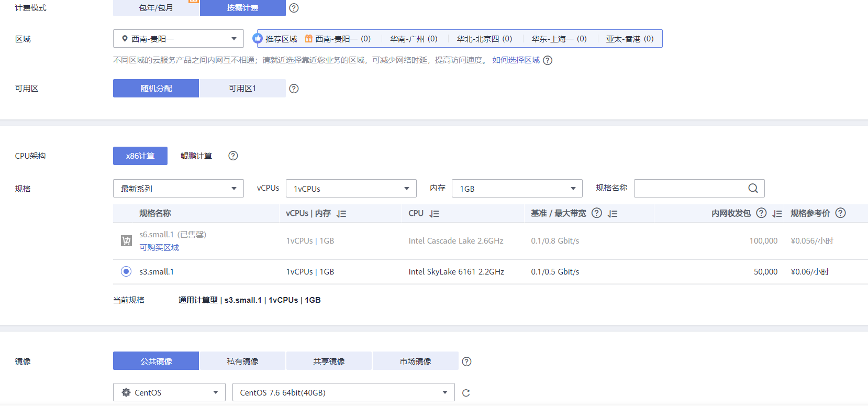
Task: Click gift icon before 西南-贵阳一 (0)
Action: pyautogui.click(x=309, y=39)
